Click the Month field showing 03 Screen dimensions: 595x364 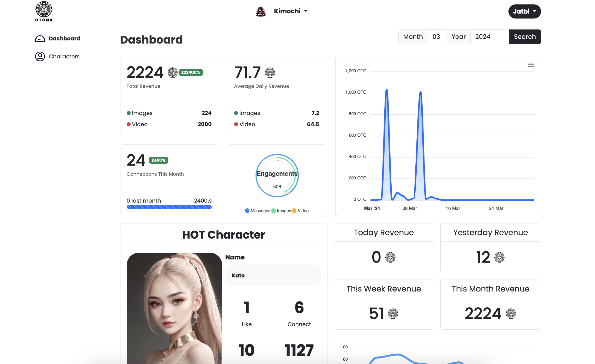point(437,37)
